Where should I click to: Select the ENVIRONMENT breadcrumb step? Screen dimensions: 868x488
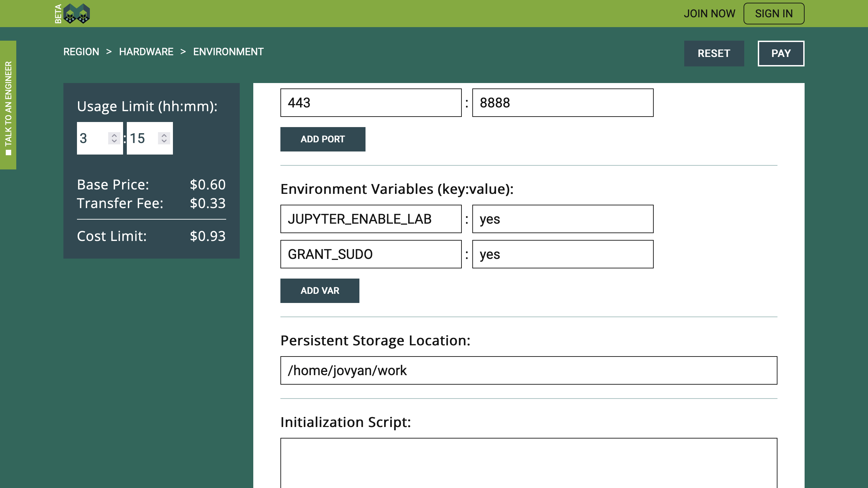click(x=228, y=52)
